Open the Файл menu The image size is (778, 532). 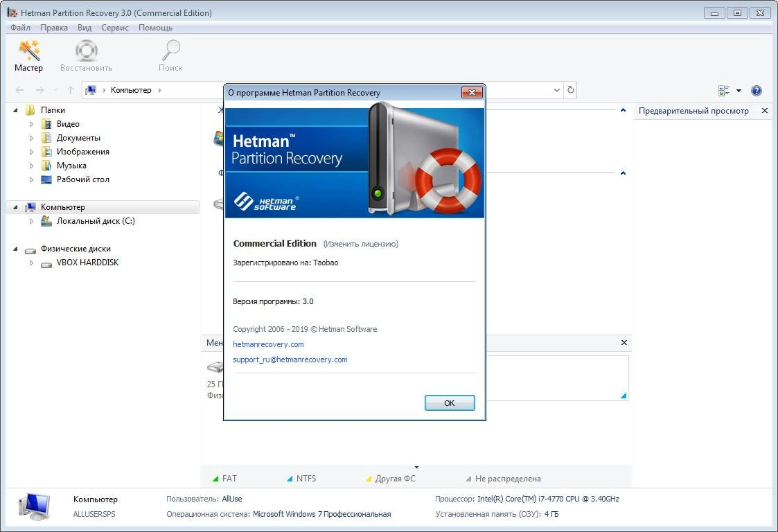20,27
